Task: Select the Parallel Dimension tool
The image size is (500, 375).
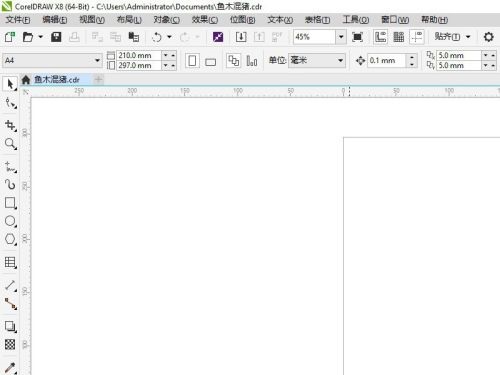Action: (10, 285)
